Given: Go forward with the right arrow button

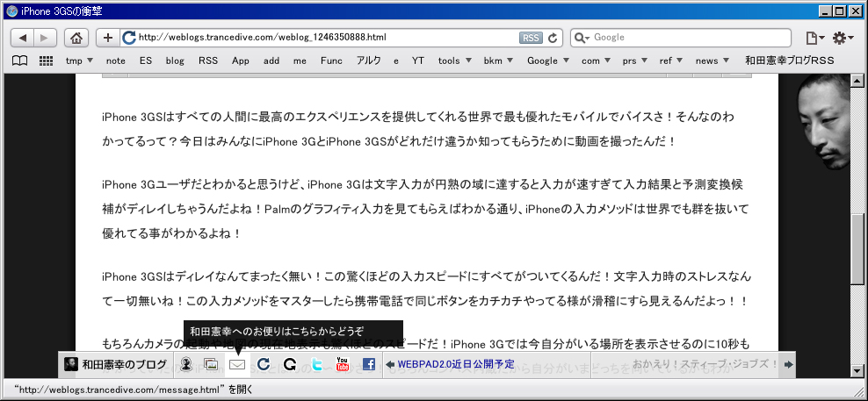Looking at the screenshot, I should 45,38.
